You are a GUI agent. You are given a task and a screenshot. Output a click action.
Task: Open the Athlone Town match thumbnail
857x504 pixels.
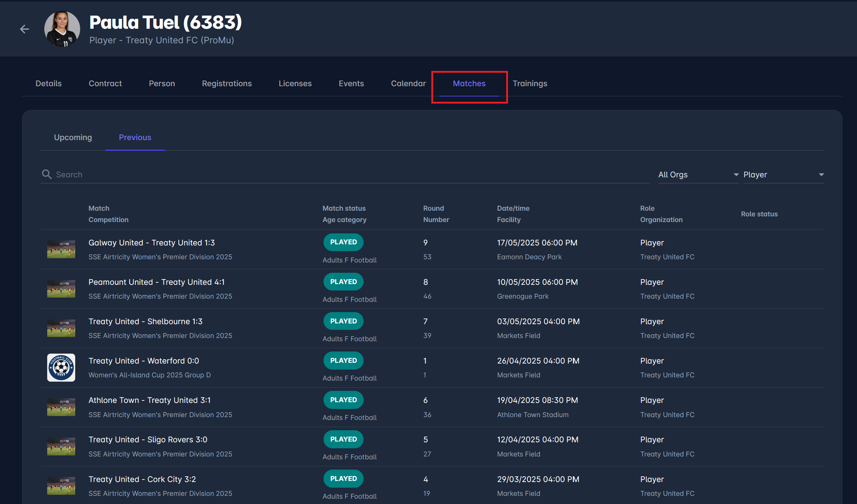click(x=61, y=407)
